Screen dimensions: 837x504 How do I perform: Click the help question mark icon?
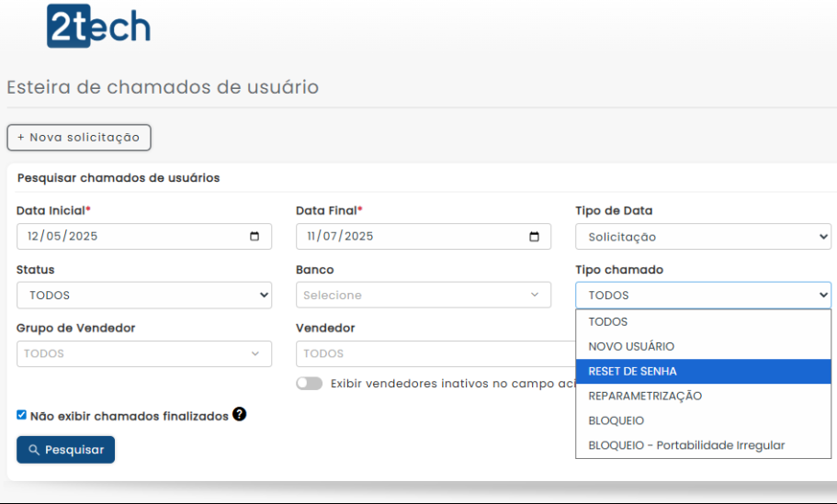[x=240, y=415]
